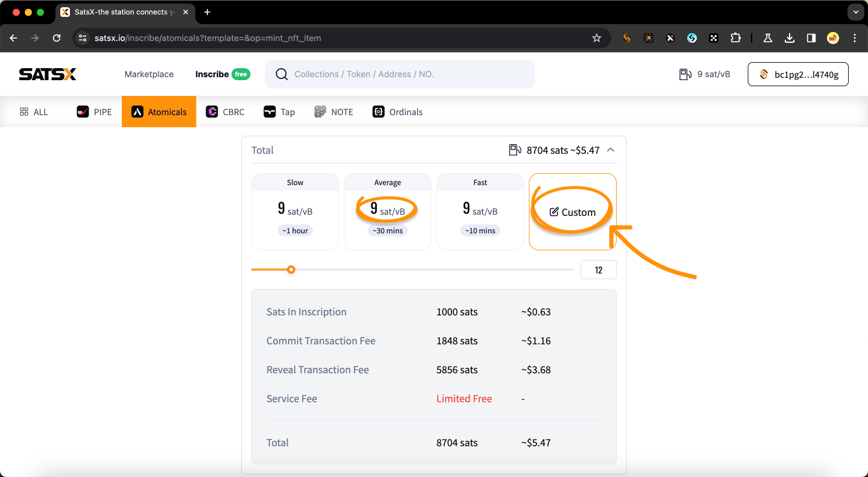Open the tab search dropdown arrow
The height and width of the screenshot is (477, 868).
(855, 12)
